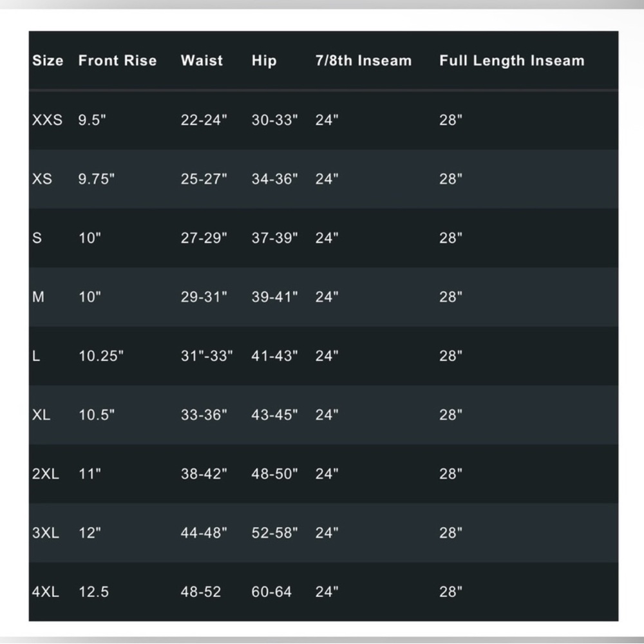This screenshot has width=644, height=644.
Task: Select the 39-41" hip measurement
Action: pos(275,296)
